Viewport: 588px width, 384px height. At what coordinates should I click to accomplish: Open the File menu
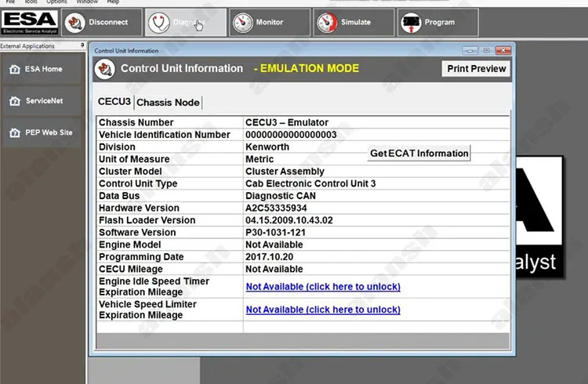point(10,2)
